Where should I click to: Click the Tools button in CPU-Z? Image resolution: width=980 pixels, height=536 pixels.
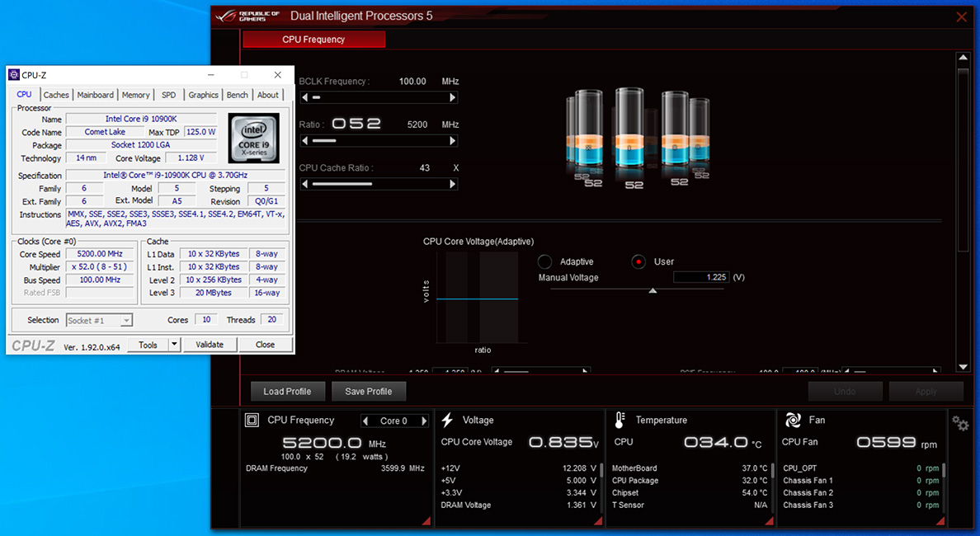point(148,344)
